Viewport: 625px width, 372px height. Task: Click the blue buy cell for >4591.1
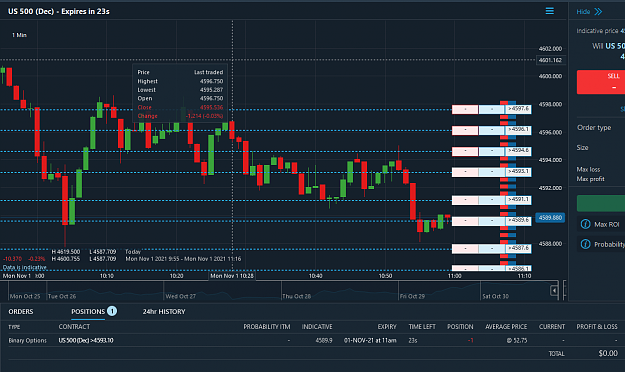[x=491, y=200]
